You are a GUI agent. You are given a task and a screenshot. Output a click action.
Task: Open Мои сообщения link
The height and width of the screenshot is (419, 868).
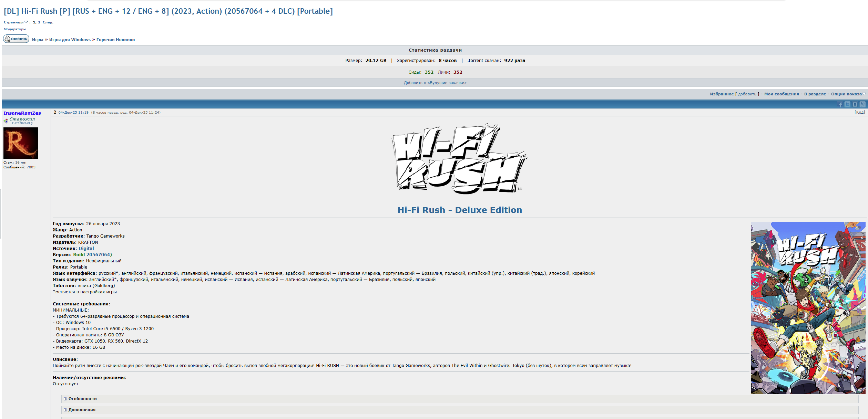781,94
